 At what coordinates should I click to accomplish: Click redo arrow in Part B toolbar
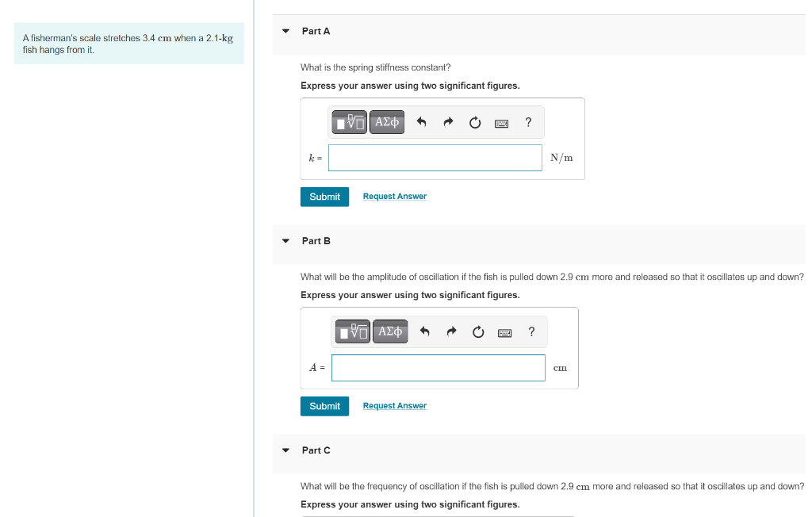click(x=451, y=331)
